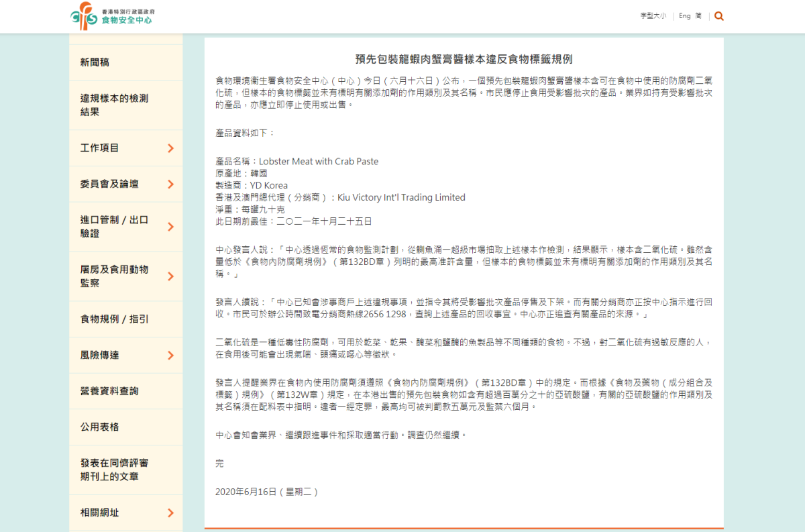Open 發表在同儕評審期刊上的文章 sidebar item
The width and height of the screenshot is (805, 532).
tap(126, 470)
